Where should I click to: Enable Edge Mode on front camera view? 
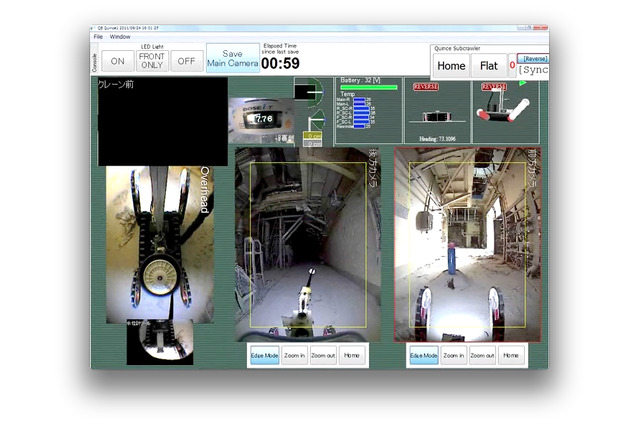pos(424,355)
